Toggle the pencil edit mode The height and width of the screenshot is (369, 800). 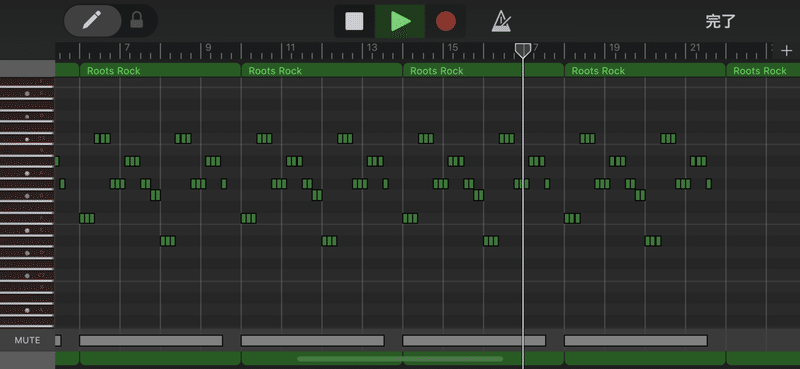point(92,21)
